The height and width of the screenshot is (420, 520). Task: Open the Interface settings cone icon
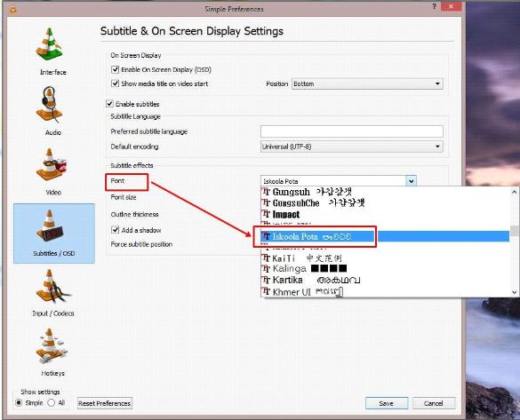pyautogui.click(x=49, y=44)
